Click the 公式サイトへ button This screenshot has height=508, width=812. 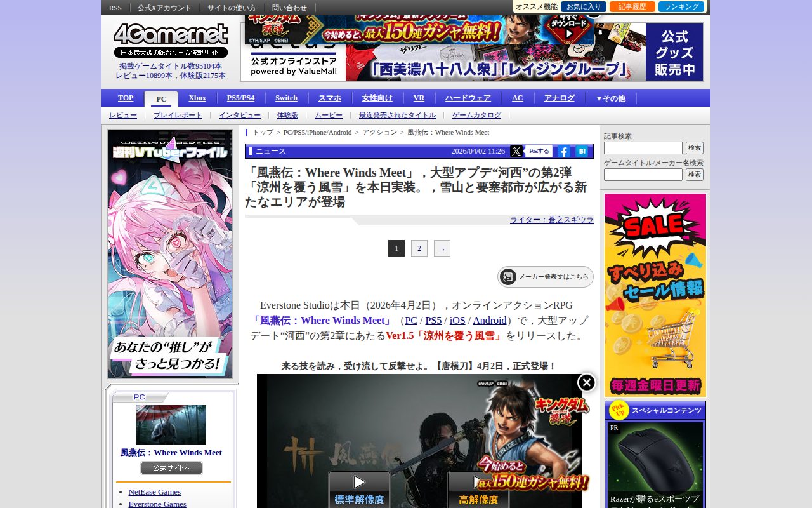coord(171,468)
